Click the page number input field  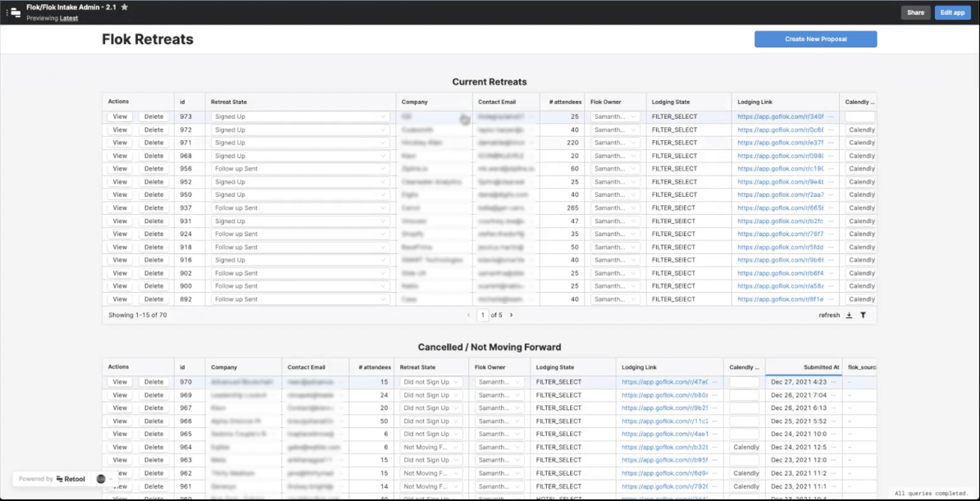click(482, 316)
